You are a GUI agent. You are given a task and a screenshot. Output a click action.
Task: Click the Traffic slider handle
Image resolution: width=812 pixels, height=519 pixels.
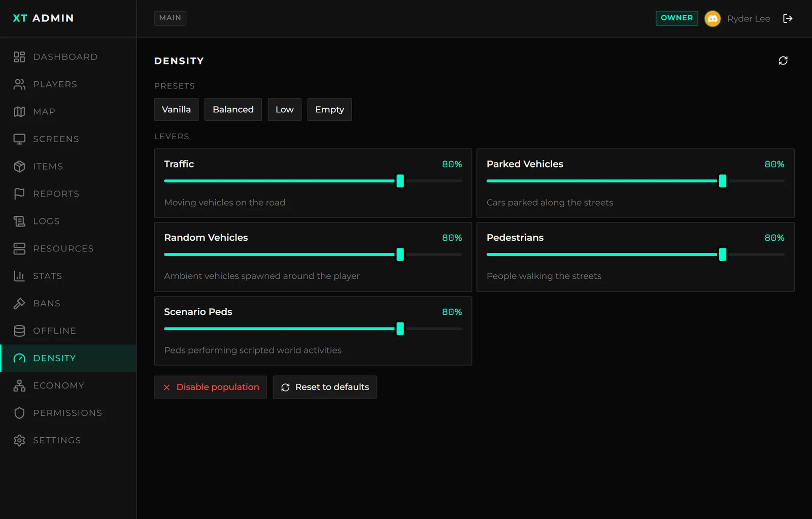tap(400, 181)
